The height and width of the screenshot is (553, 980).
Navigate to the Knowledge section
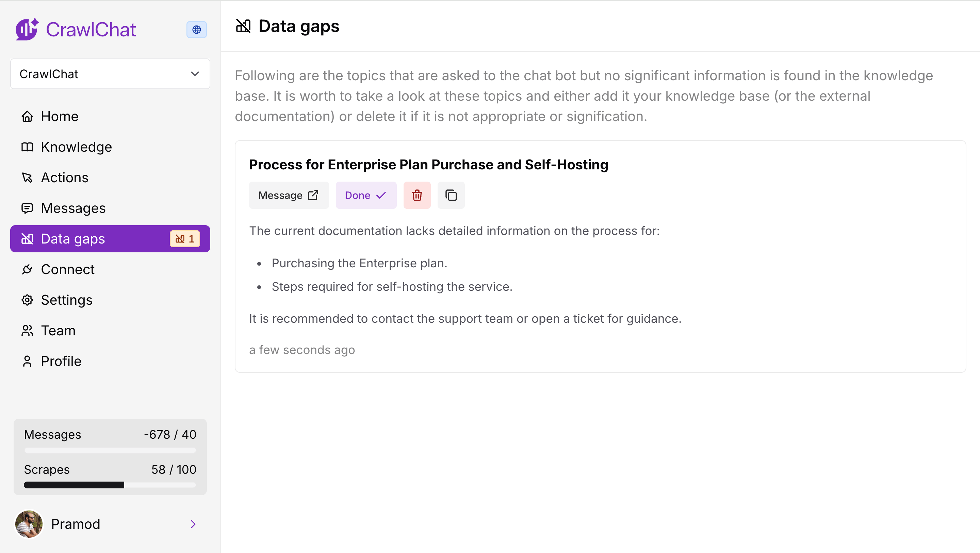(76, 147)
